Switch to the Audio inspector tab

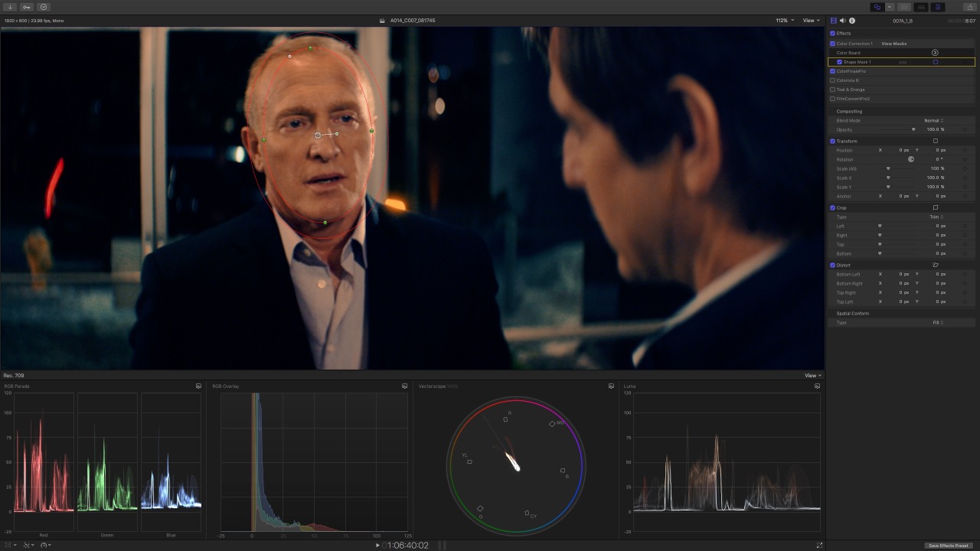(843, 21)
